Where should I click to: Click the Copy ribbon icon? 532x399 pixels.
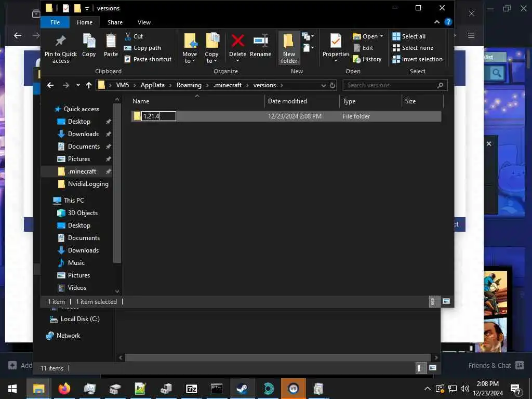[89, 45]
